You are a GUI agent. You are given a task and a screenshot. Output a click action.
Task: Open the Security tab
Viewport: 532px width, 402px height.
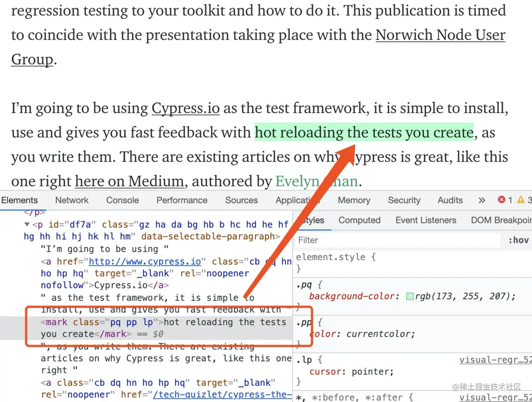click(x=404, y=200)
